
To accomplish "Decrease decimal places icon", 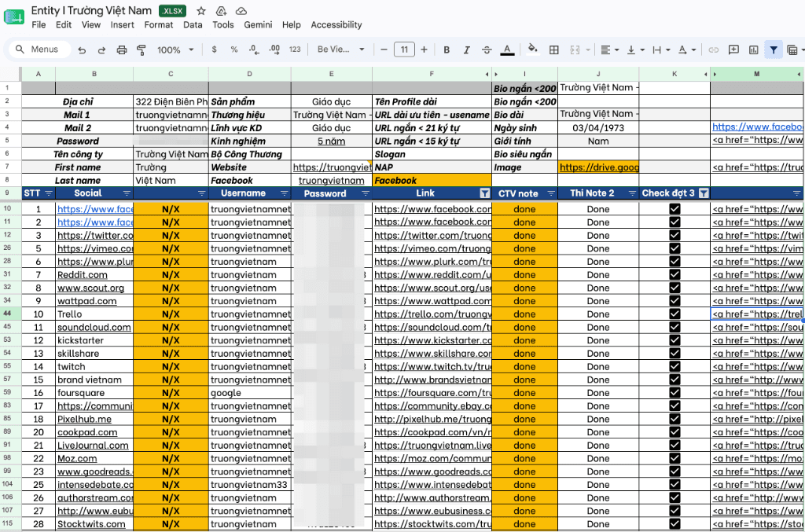I will pos(254,50).
